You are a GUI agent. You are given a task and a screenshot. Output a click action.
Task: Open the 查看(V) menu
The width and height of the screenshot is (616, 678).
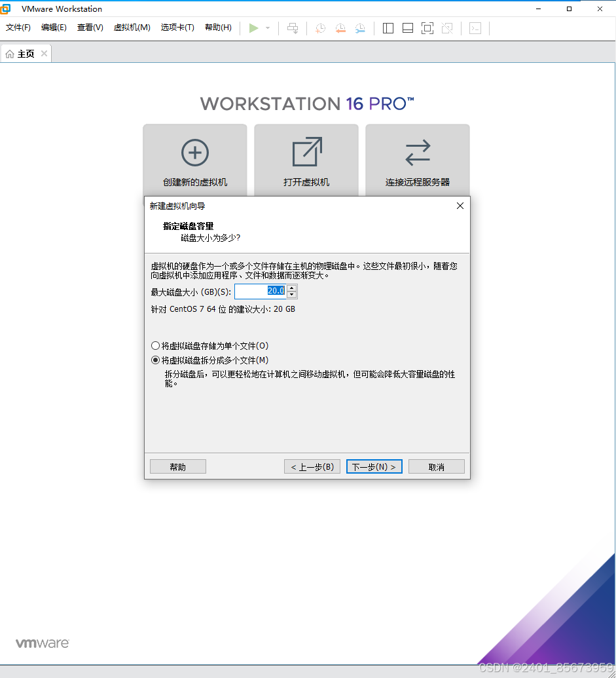click(90, 28)
